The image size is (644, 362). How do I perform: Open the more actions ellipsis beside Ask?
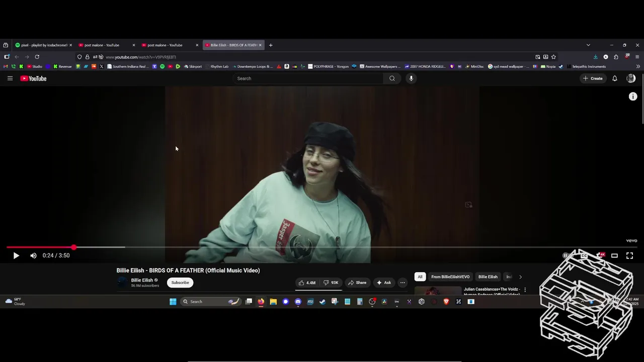(x=403, y=283)
